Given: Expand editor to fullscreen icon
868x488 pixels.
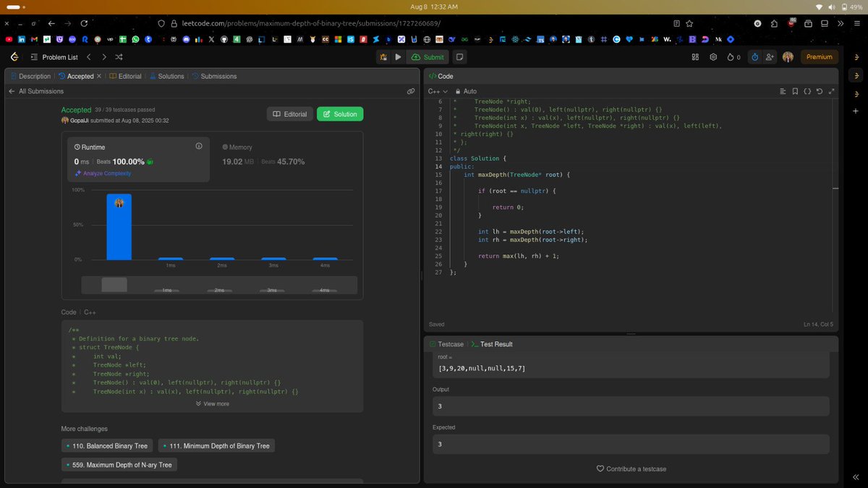Looking at the screenshot, I should coord(831,91).
